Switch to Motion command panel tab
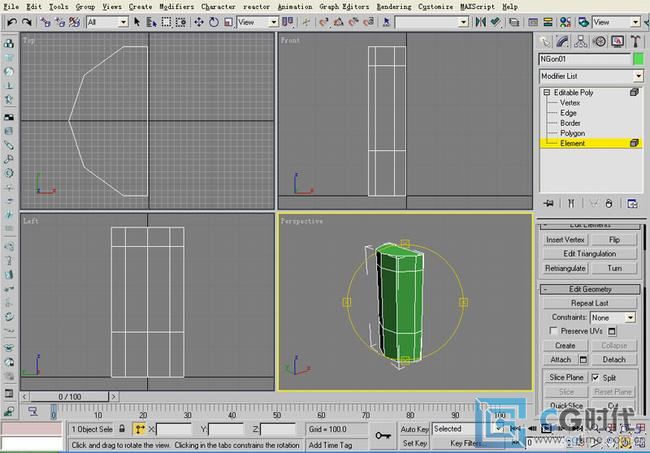Image resolution: width=650 pixels, height=453 pixels. (x=599, y=41)
